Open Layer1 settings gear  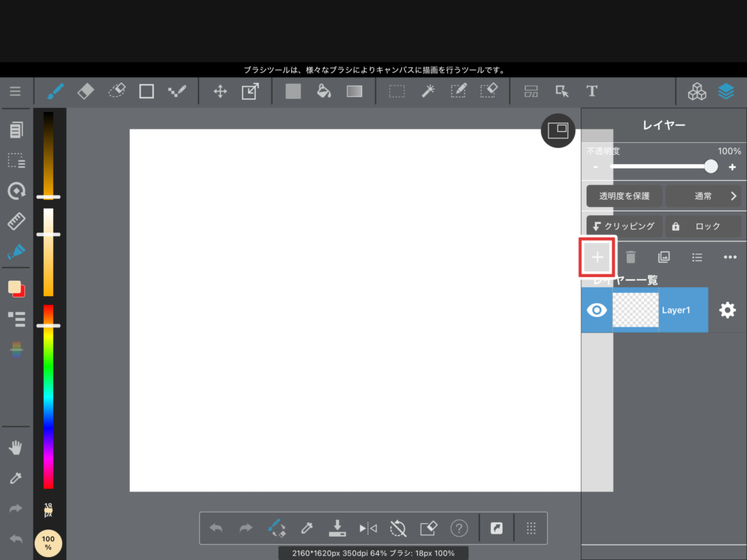[727, 310]
